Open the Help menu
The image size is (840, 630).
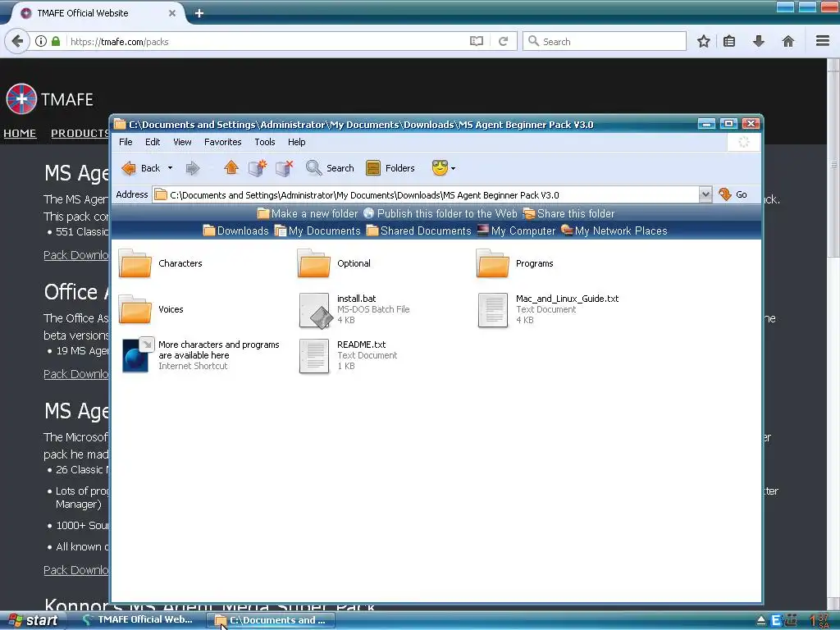click(x=297, y=142)
